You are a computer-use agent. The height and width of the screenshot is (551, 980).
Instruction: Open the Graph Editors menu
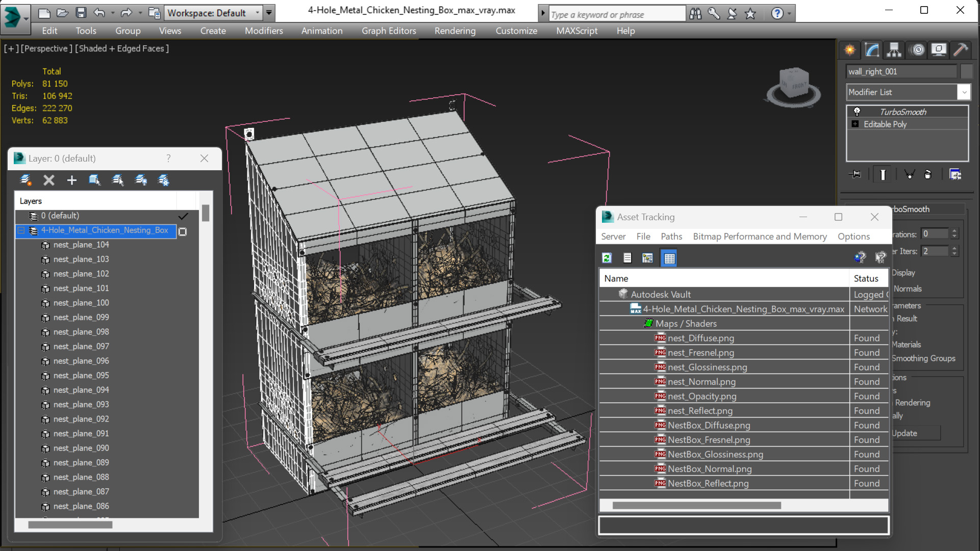pyautogui.click(x=389, y=31)
